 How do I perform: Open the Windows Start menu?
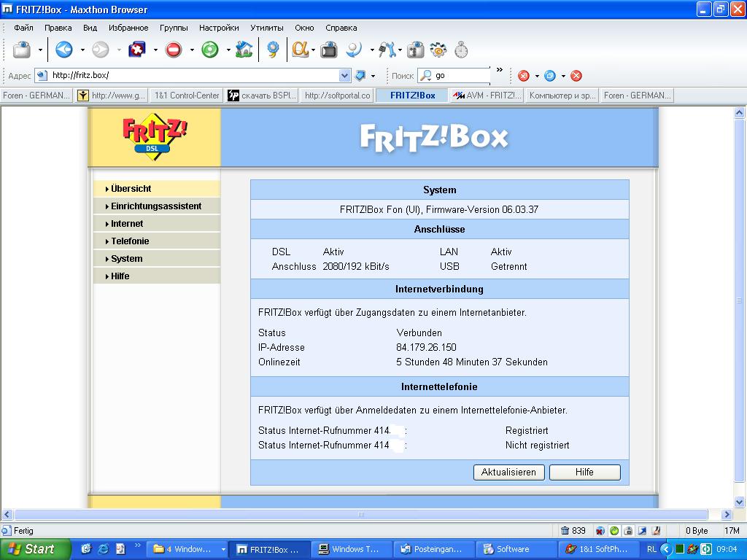pos(34,549)
